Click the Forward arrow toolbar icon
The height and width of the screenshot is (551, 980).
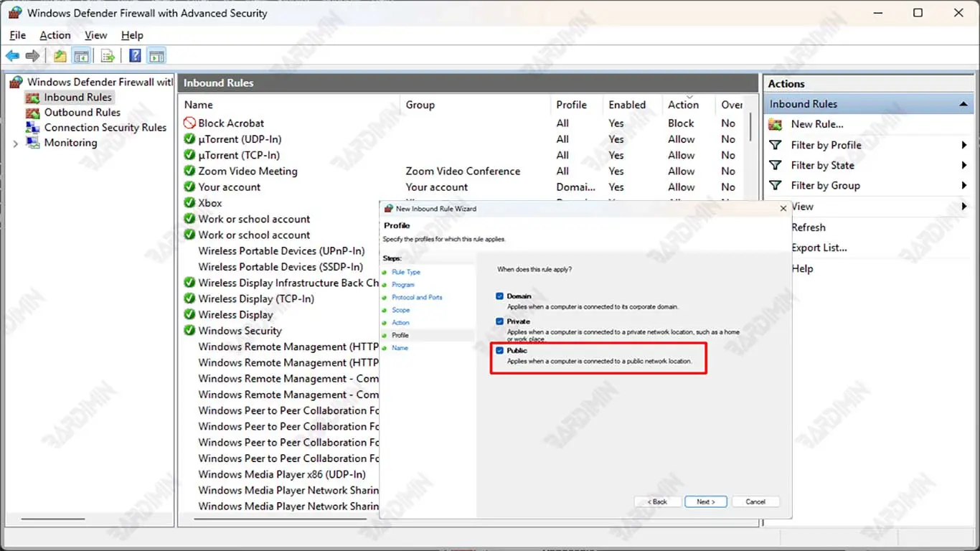[x=32, y=56]
